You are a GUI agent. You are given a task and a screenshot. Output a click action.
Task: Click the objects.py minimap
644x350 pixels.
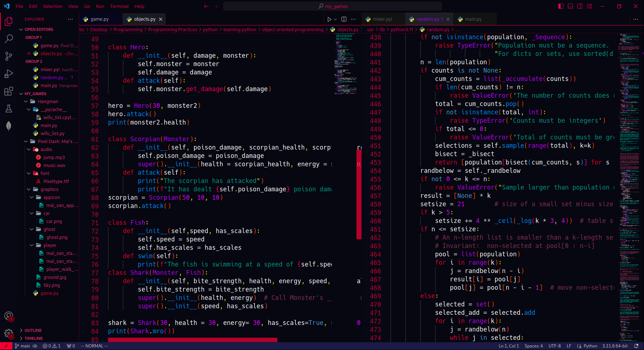click(x=345, y=64)
